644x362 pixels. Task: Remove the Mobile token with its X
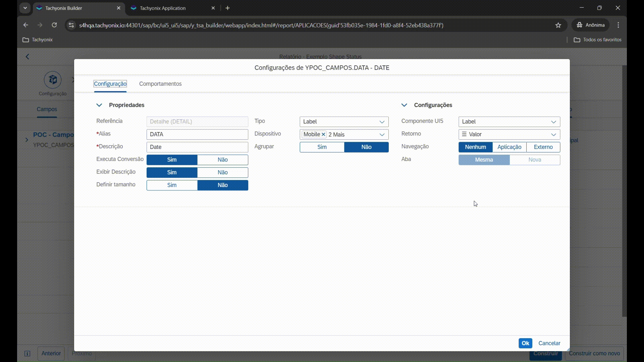[x=323, y=134]
